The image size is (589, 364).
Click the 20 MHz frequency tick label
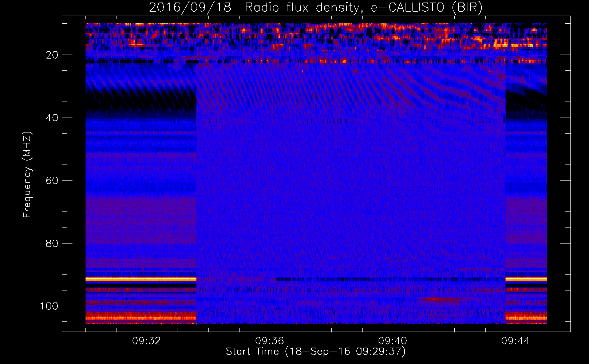[x=52, y=55]
